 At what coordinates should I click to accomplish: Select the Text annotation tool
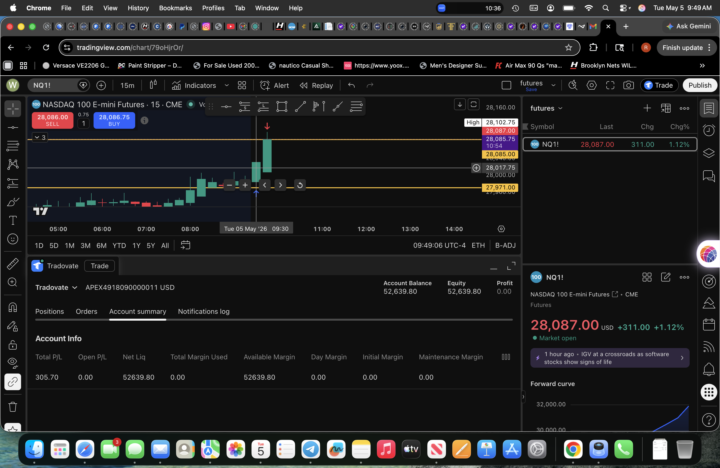point(13,220)
